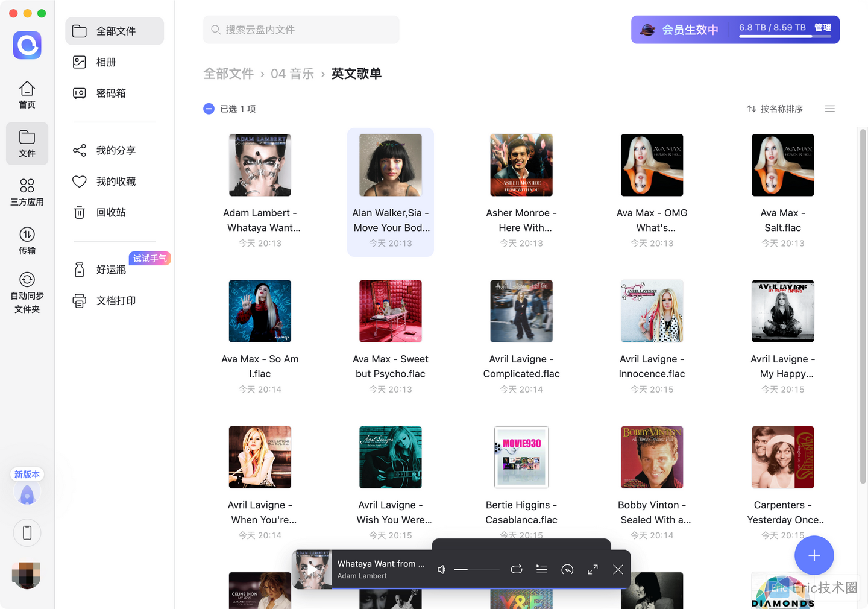This screenshot has width=868, height=609.
Task: Open the 自动同步文件夹 auto-sync section
Action: pos(27,291)
